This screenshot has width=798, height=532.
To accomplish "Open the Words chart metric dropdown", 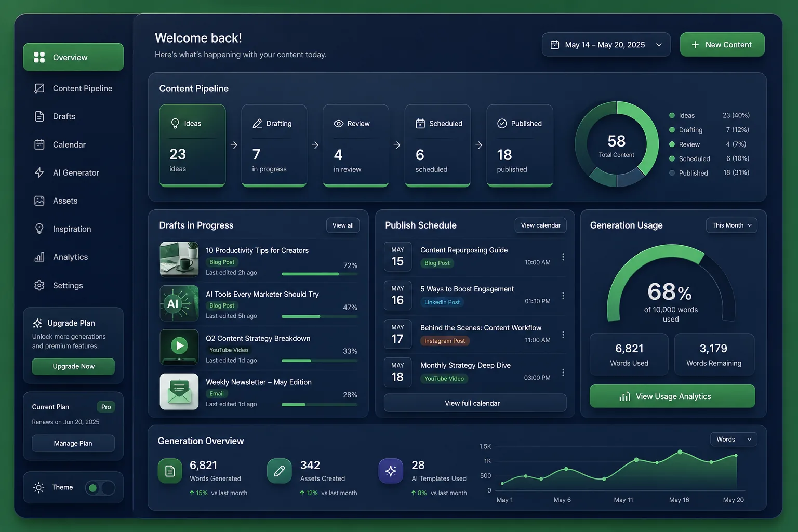I will pos(734,439).
